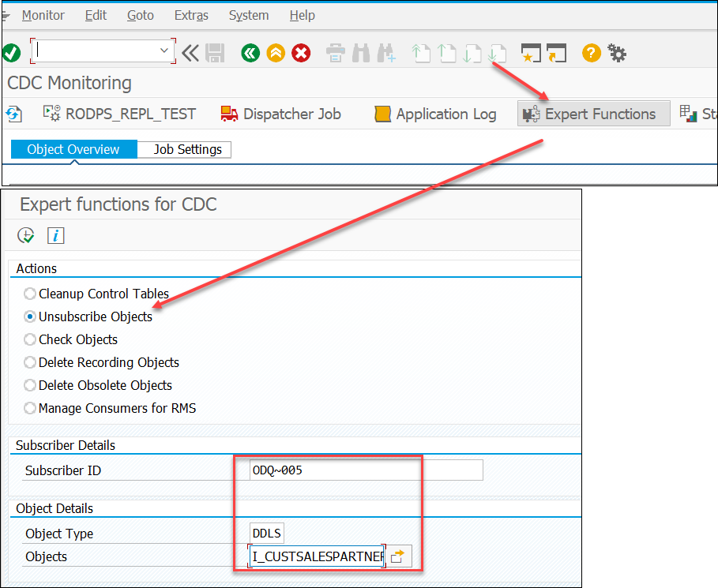The height and width of the screenshot is (588, 718).
Task: Open the Help menu
Action: [x=302, y=15]
